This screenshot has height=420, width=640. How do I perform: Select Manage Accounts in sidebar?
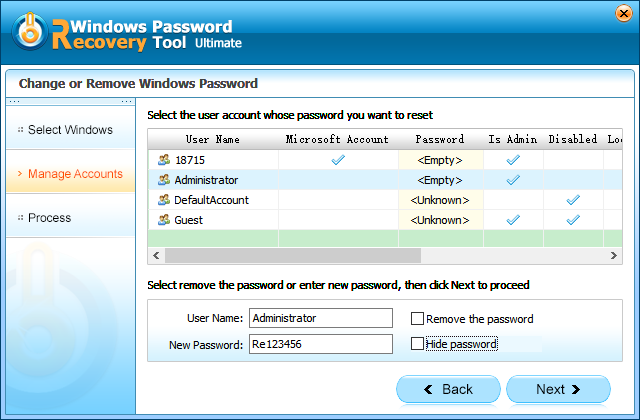(x=70, y=174)
